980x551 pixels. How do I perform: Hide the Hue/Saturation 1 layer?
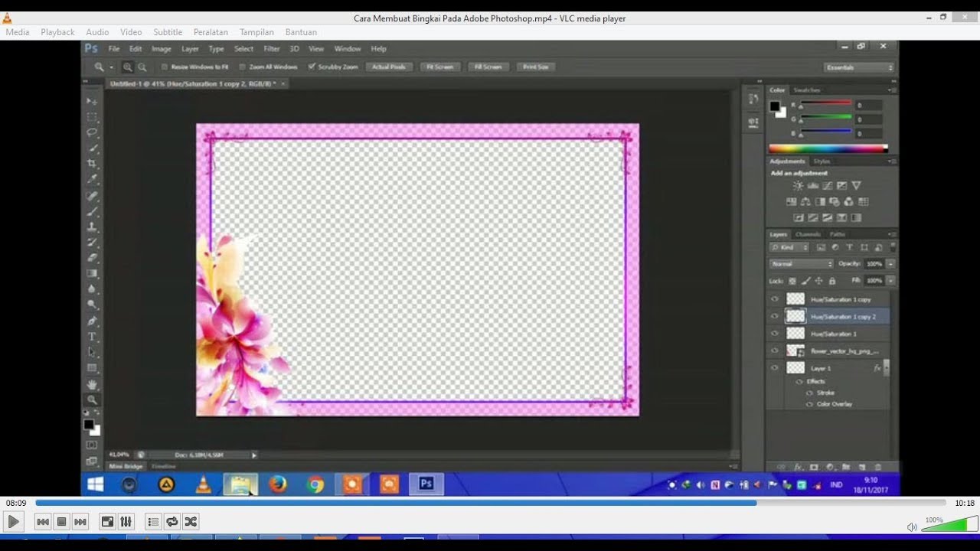coord(775,334)
